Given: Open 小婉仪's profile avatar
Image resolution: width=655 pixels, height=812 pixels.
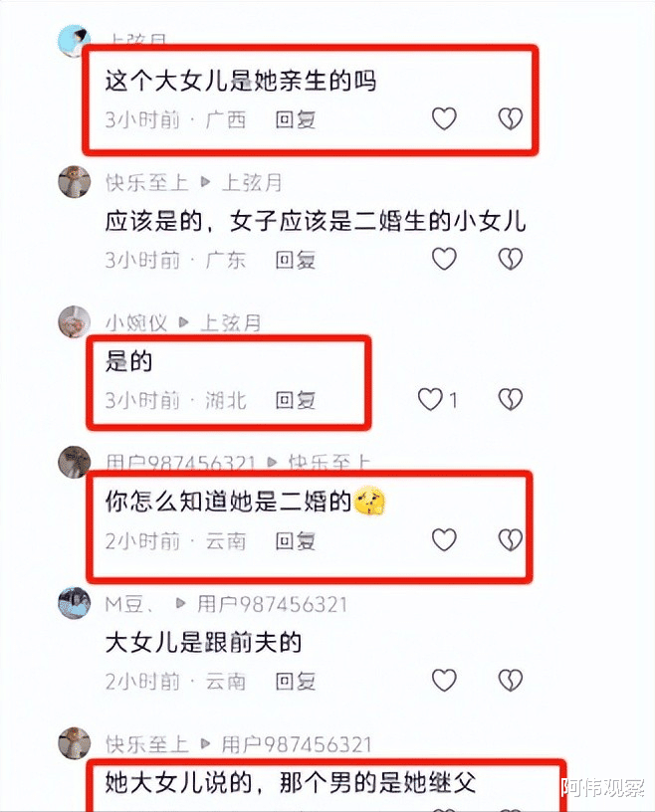Looking at the screenshot, I should [x=74, y=322].
